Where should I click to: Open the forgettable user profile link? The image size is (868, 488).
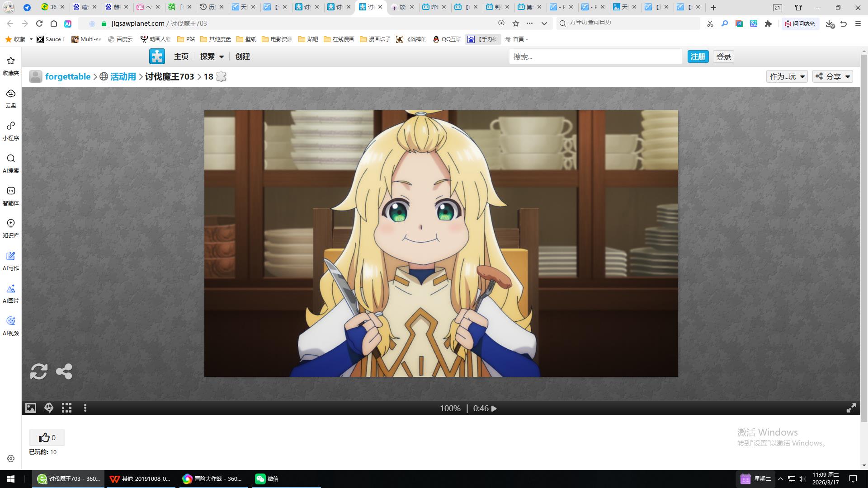(68, 76)
